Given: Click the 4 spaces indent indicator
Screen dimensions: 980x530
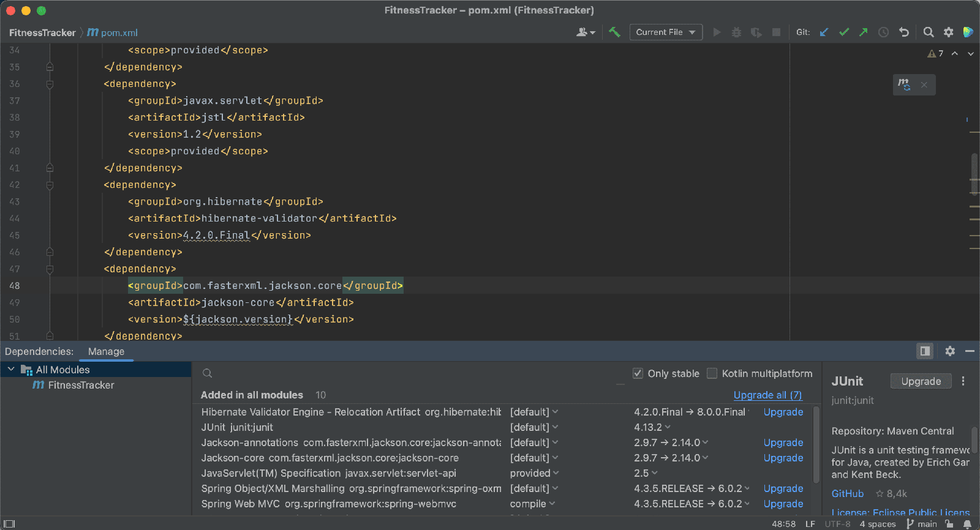Looking at the screenshot, I should point(877,524).
